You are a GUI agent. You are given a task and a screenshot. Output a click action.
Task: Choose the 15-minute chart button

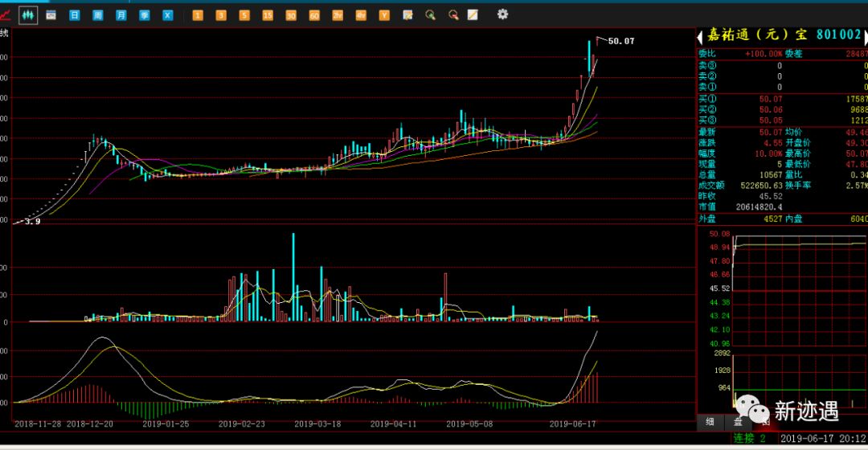[x=268, y=15]
